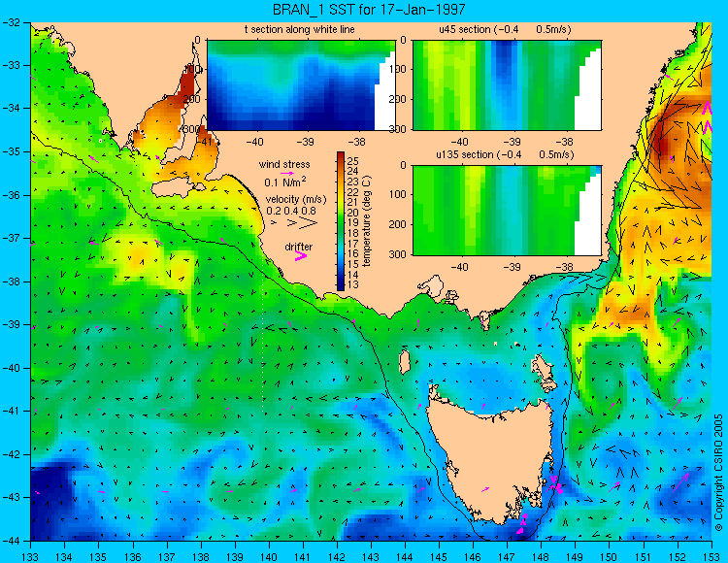Click the longitude axis label 143
This screenshot has width=728, height=563.
pos(371,557)
